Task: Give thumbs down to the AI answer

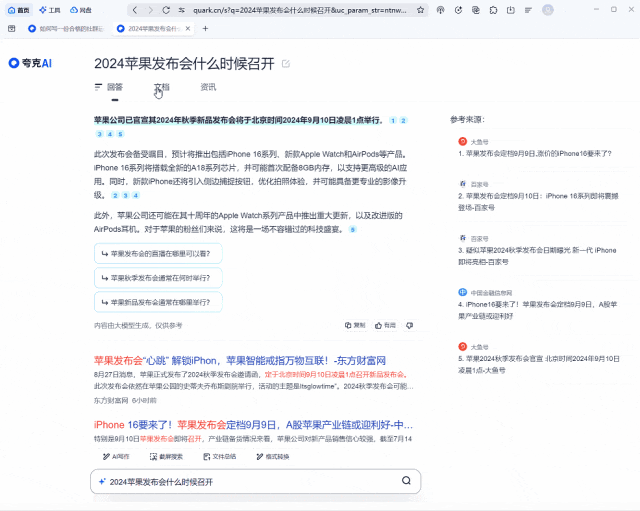Action: click(409, 325)
